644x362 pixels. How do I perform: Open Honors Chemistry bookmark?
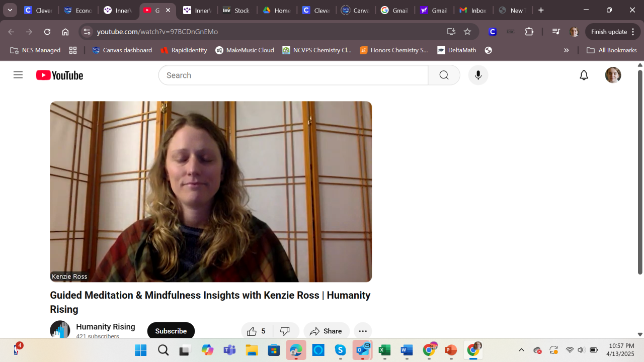(x=394, y=50)
